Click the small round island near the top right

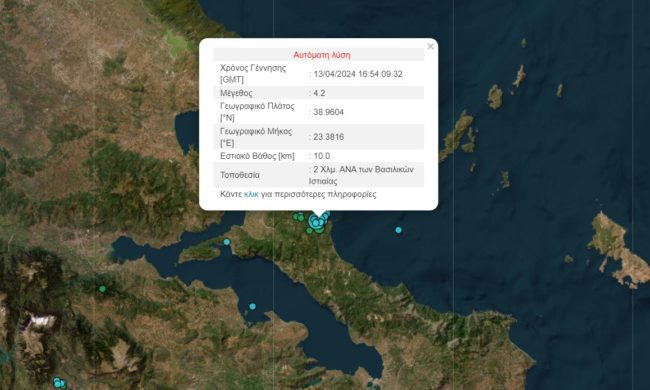click(x=495, y=97)
